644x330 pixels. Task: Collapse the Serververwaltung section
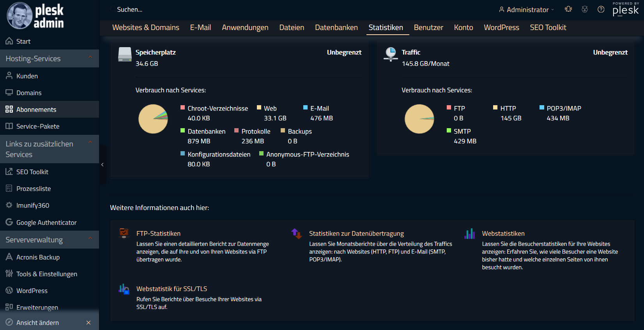coord(90,238)
